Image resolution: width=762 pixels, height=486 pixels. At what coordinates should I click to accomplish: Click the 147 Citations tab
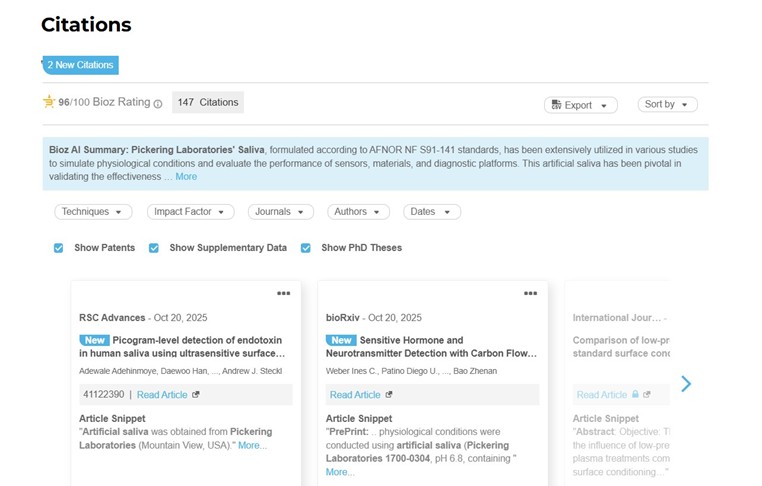(207, 102)
